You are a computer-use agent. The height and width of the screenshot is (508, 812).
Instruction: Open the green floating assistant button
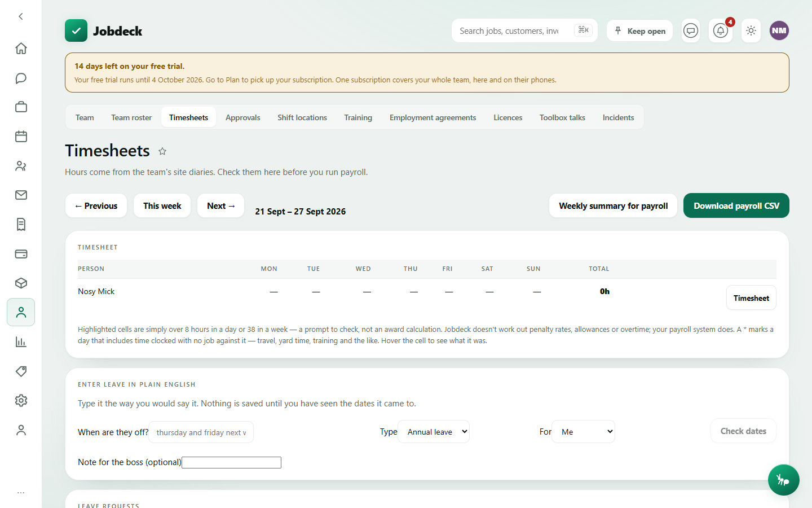pos(783,480)
